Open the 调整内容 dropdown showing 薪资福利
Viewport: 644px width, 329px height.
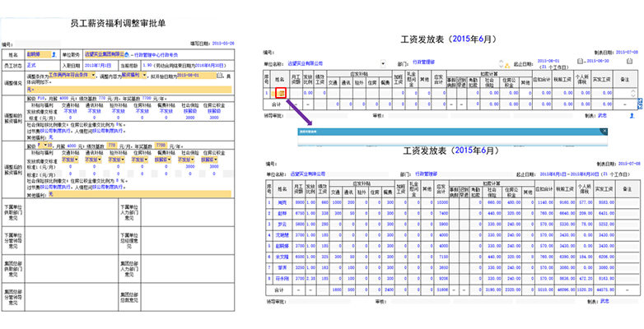tap(144, 75)
